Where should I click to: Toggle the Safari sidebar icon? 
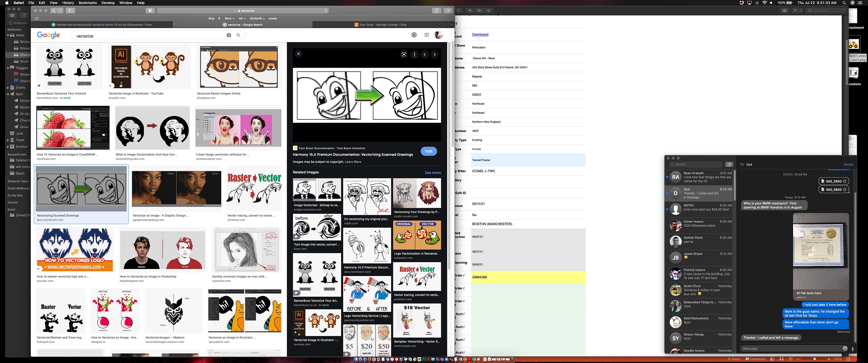[x=70, y=11]
